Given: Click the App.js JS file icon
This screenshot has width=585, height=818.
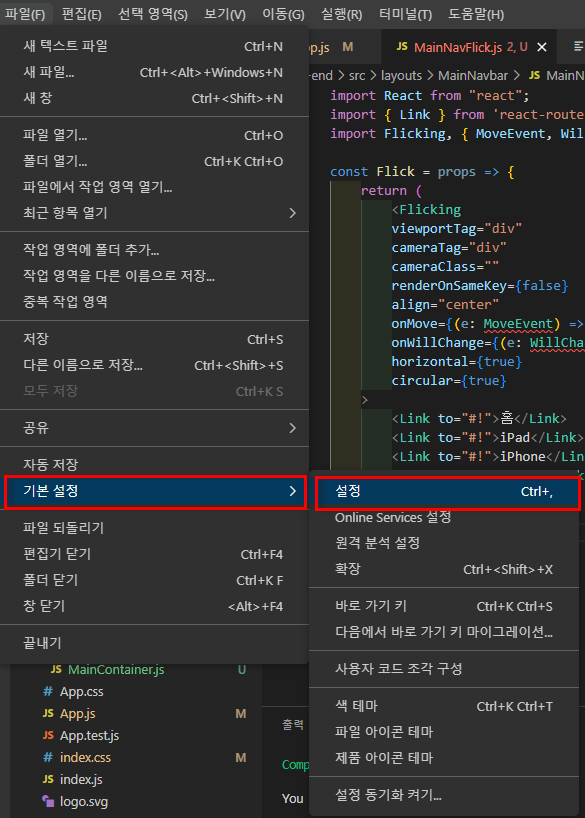Looking at the screenshot, I should pos(48,713).
